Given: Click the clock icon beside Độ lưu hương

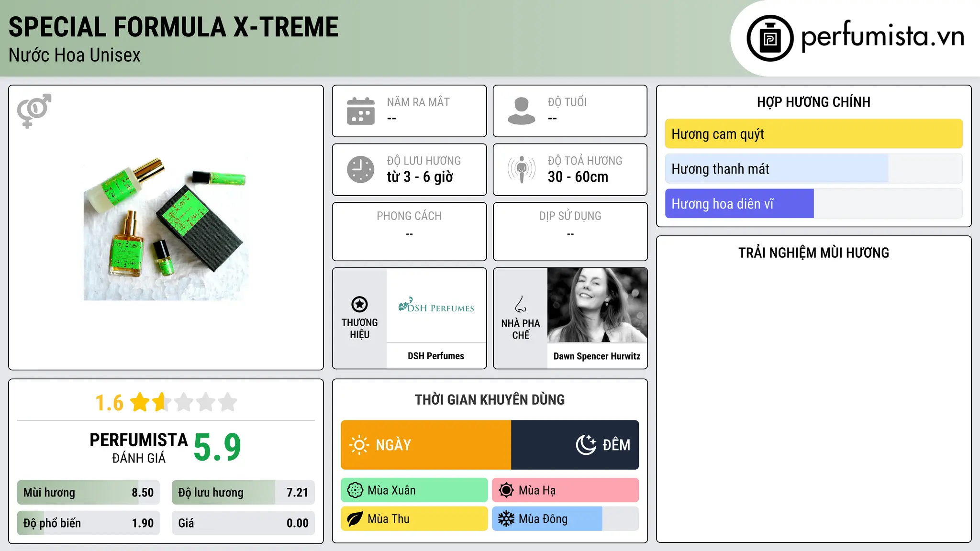Looking at the screenshot, I should (x=361, y=169).
